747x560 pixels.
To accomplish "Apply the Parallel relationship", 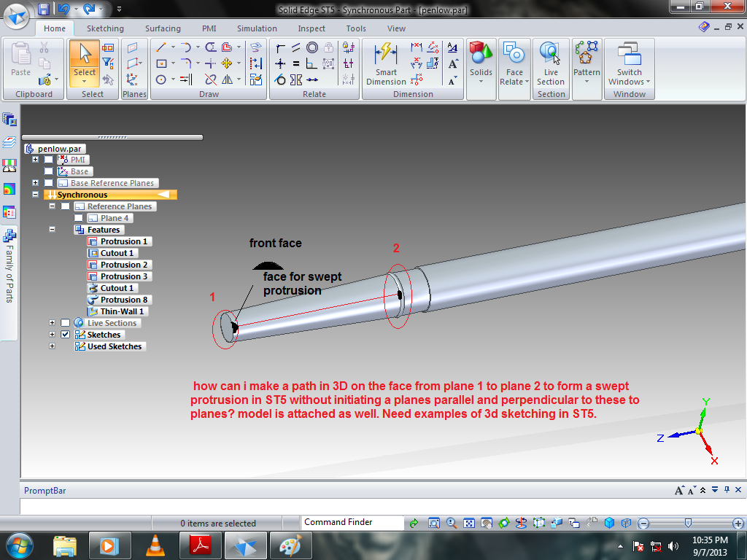I will [296, 47].
